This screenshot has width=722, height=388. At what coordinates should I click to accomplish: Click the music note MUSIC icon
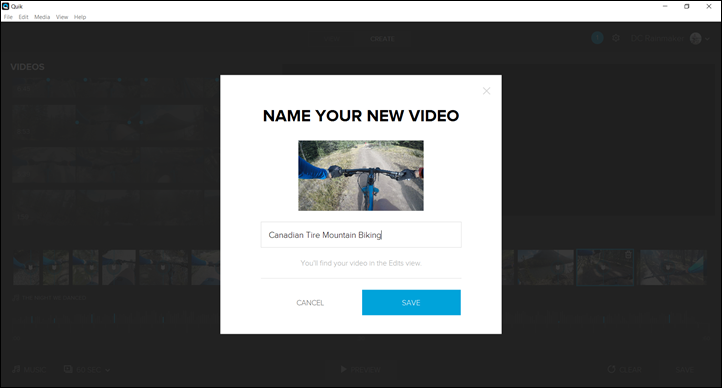click(16, 369)
